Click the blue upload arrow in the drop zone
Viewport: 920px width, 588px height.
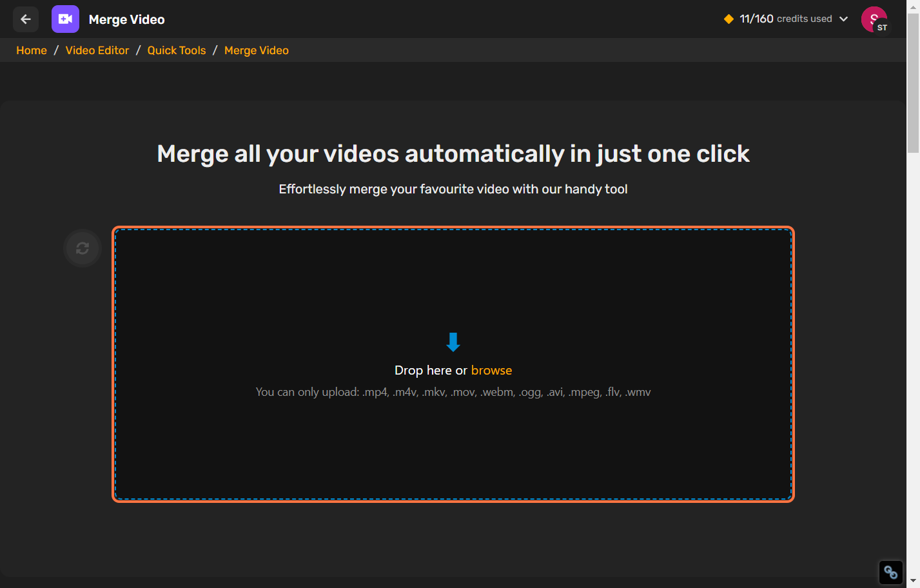453,340
